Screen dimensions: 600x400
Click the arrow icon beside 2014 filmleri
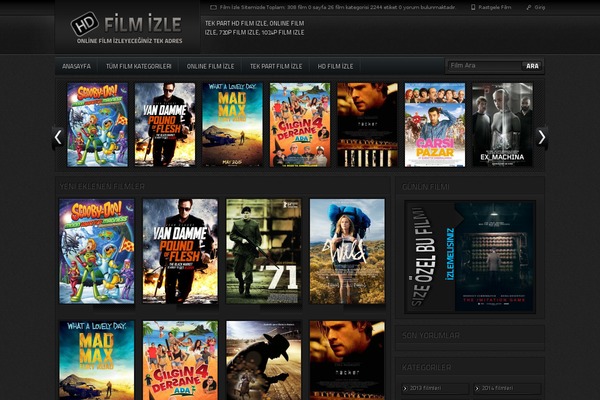point(477,388)
